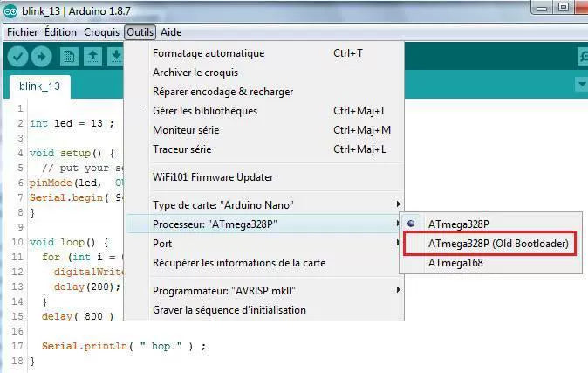Open Gérer les bibliothèques
588x373 pixels.
[264, 111]
